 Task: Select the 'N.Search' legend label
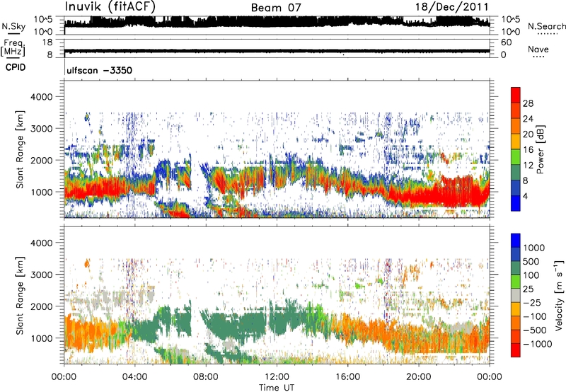pos(546,26)
